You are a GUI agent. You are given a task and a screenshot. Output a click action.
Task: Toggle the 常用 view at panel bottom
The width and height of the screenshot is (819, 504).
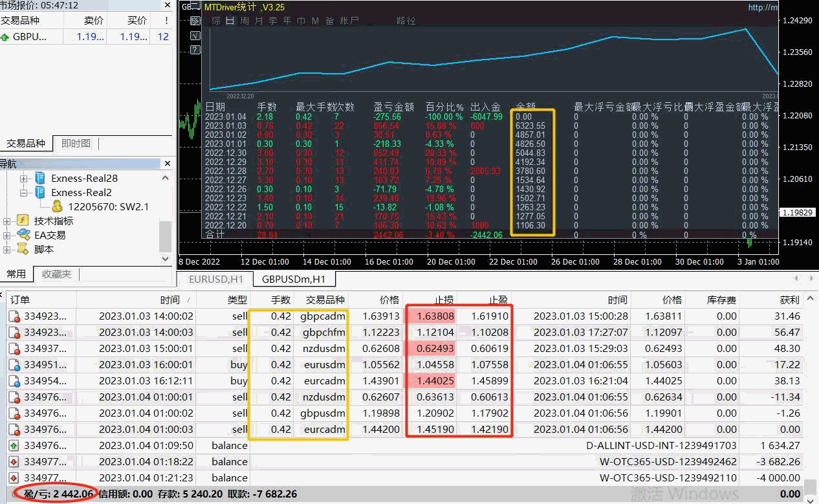(x=17, y=274)
